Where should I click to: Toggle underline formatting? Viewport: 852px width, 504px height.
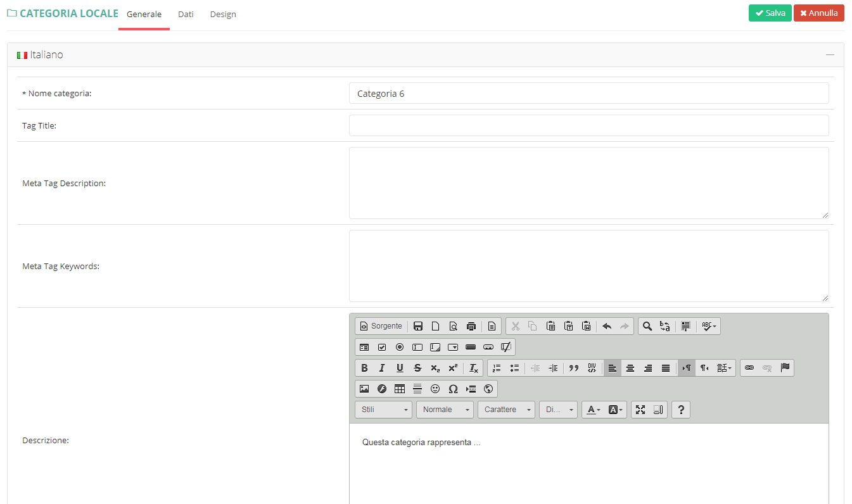click(400, 368)
